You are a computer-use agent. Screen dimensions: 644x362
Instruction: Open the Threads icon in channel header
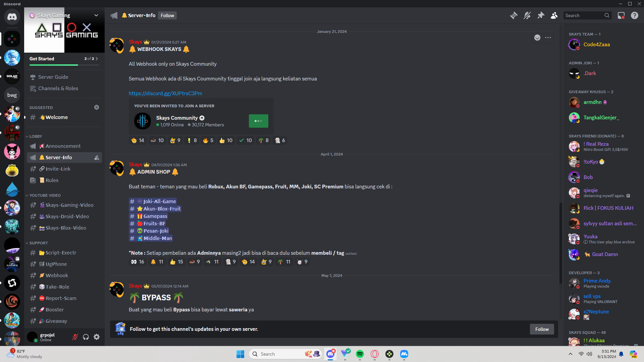coord(514,15)
